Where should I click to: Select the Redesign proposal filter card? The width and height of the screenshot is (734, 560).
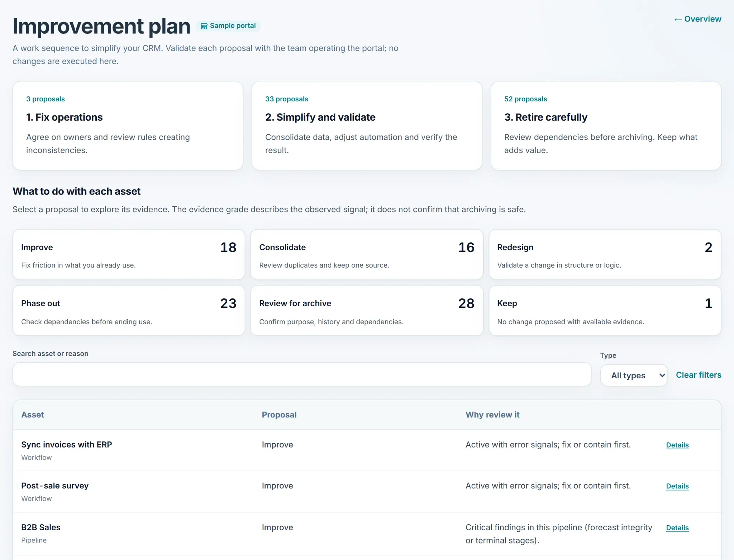click(x=605, y=255)
